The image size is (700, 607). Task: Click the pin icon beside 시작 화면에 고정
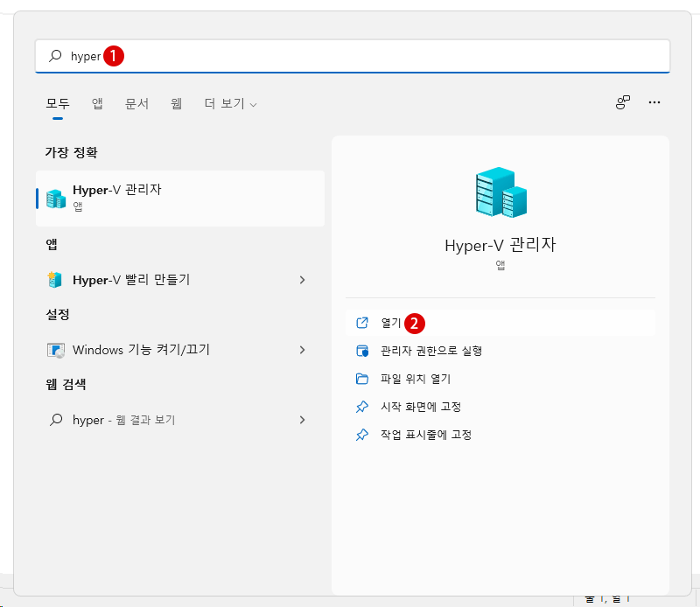(x=362, y=407)
